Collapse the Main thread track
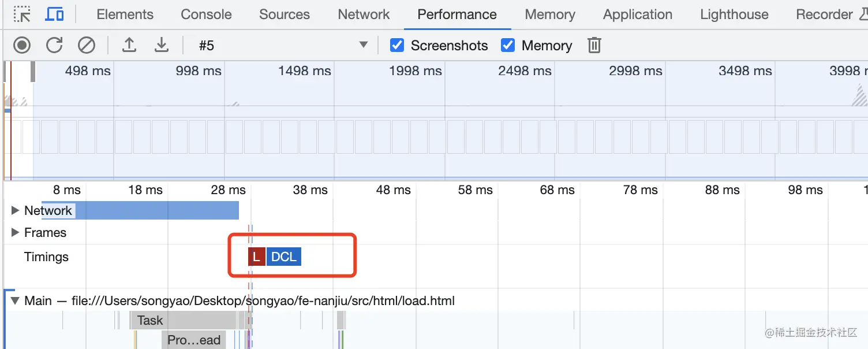Image resolution: width=868 pixels, height=349 pixels. 16,301
